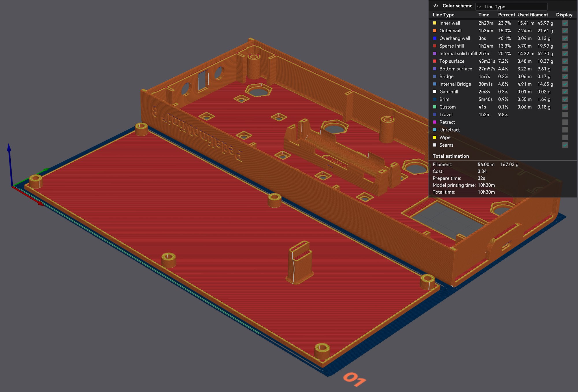
Task: Enable Retract display checkbox
Action: (x=565, y=122)
